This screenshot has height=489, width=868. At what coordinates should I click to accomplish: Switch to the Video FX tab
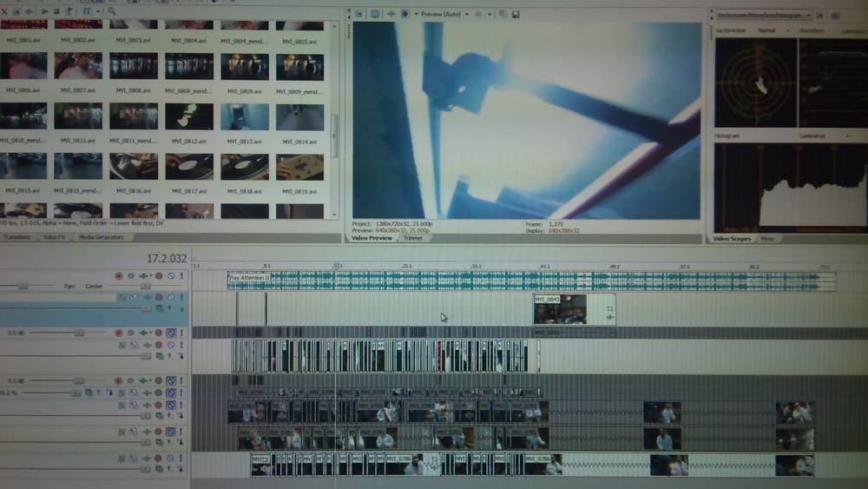pos(54,237)
